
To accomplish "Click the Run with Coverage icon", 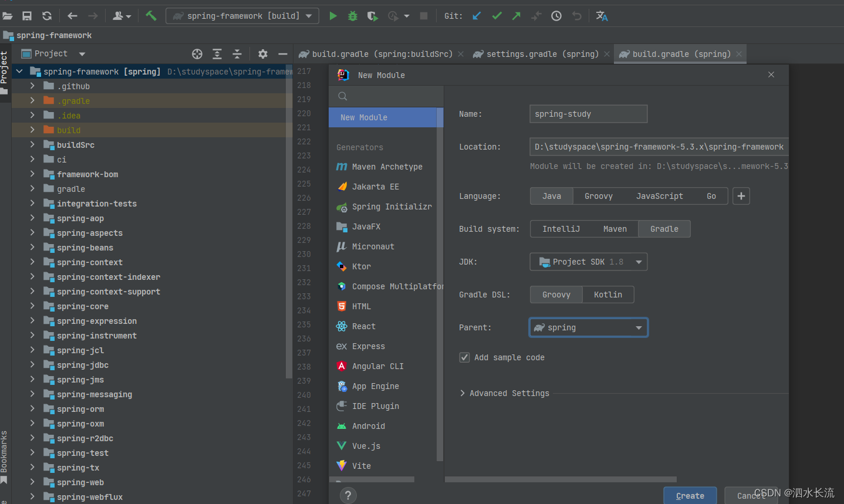I will (373, 16).
